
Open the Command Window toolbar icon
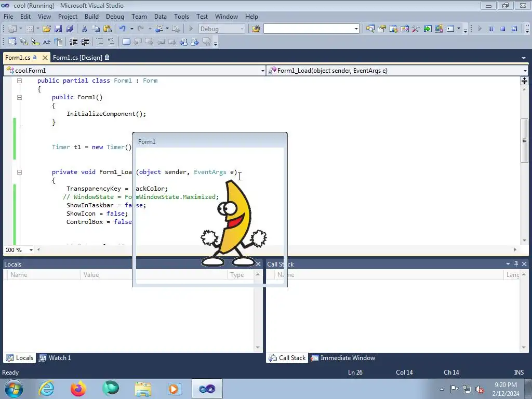coord(450,29)
